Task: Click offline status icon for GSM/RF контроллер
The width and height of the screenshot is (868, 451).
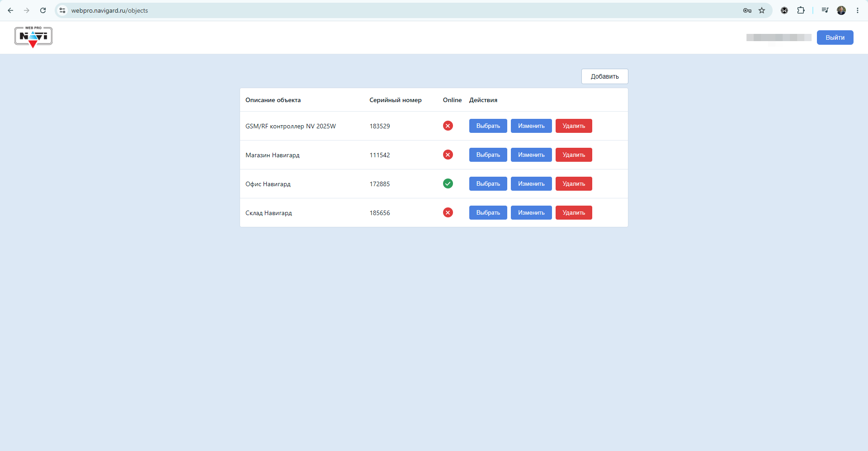Action: 448,126
